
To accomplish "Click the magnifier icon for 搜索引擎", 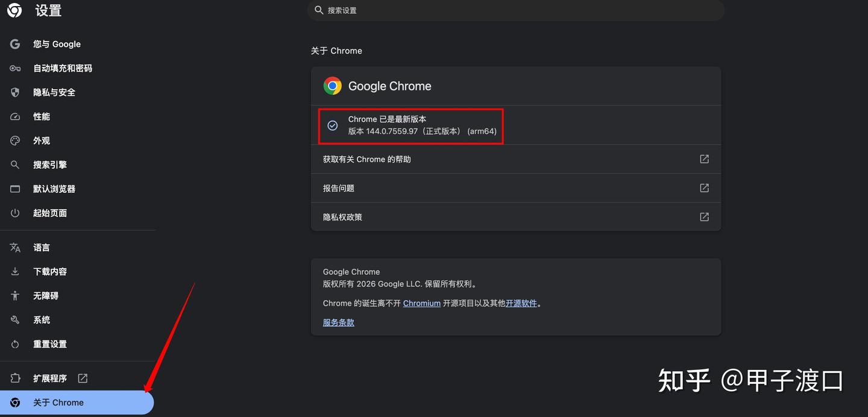I will point(15,165).
